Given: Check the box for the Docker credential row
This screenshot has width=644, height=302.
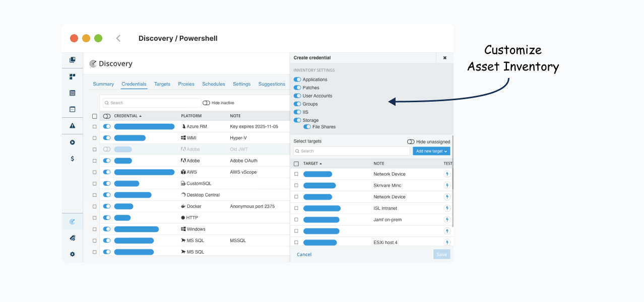Looking at the screenshot, I should coord(95,206).
